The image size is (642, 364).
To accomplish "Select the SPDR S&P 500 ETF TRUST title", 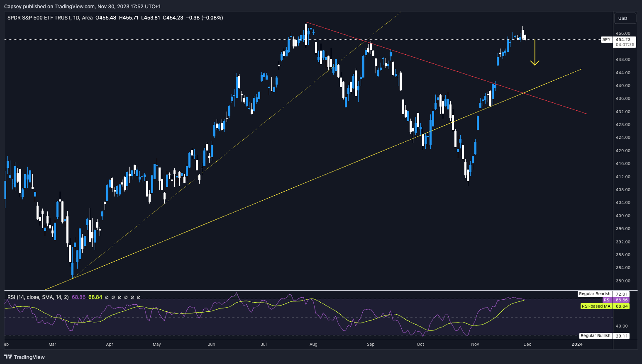I will (39, 18).
